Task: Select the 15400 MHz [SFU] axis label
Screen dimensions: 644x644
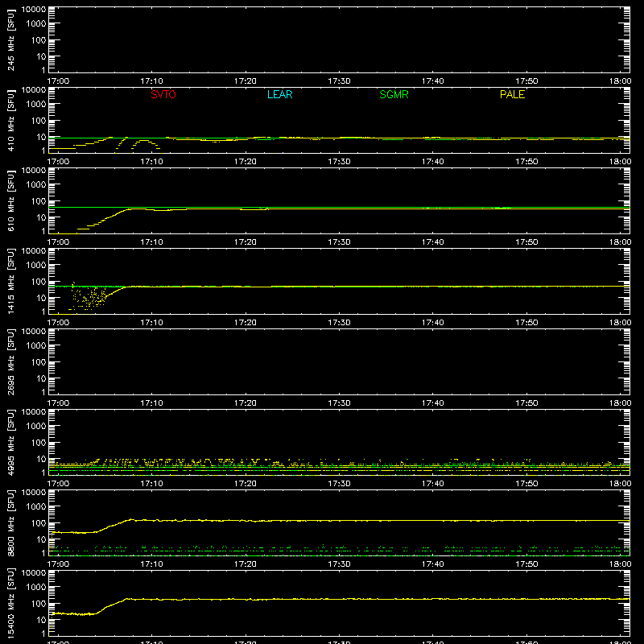Action: [x=10, y=603]
